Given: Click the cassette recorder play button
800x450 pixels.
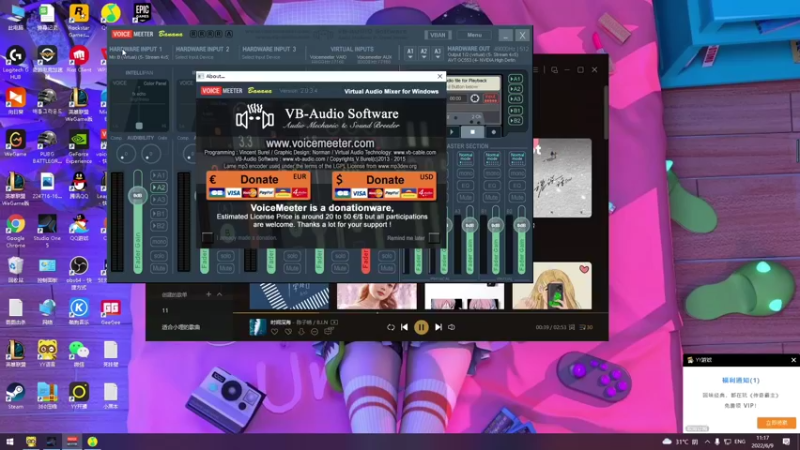Looking at the screenshot, I should tap(452, 132).
